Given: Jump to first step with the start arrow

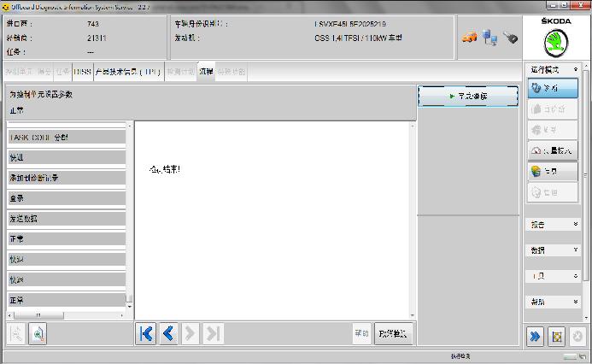Looking at the screenshot, I should click(146, 334).
